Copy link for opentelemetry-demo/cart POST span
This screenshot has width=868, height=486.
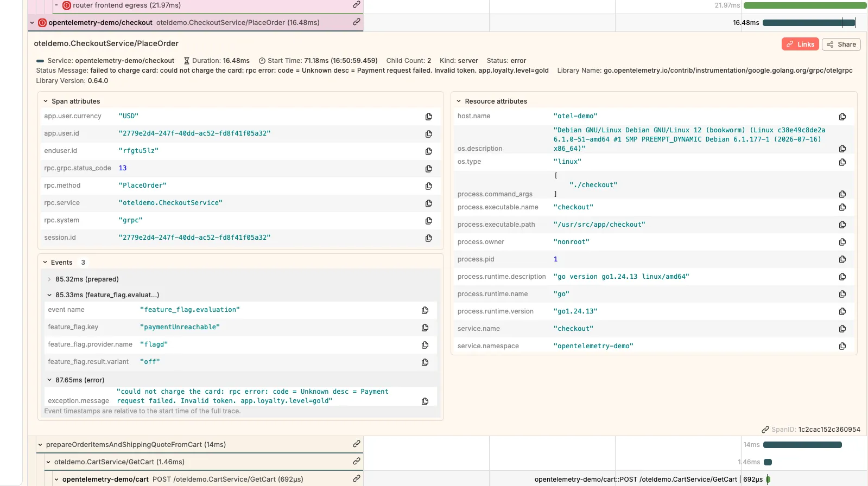pyautogui.click(x=357, y=478)
